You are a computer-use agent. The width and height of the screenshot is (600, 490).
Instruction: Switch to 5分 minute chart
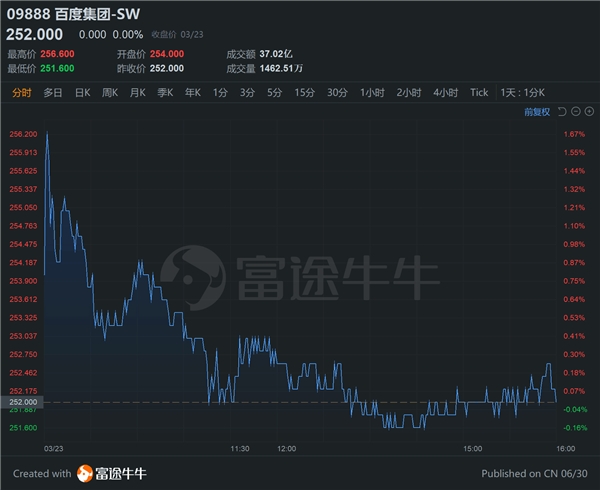pos(275,93)
